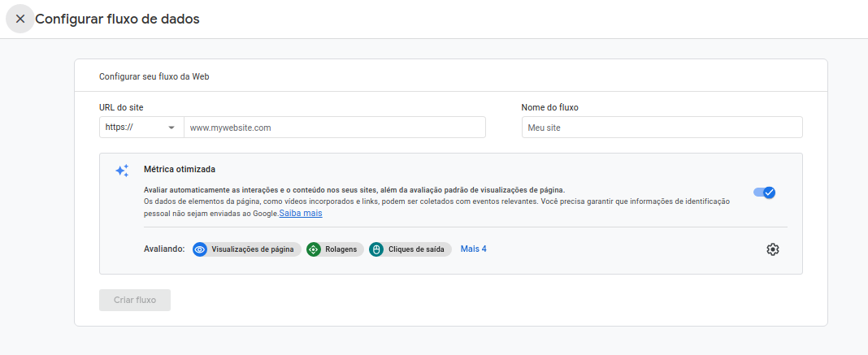Screen dimensions: 868x355
Task: Click the URL do site label
Action: point(121,108)
